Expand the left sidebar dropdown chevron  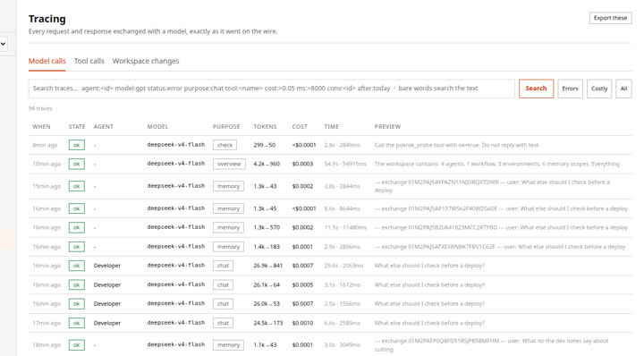point(4,44)
